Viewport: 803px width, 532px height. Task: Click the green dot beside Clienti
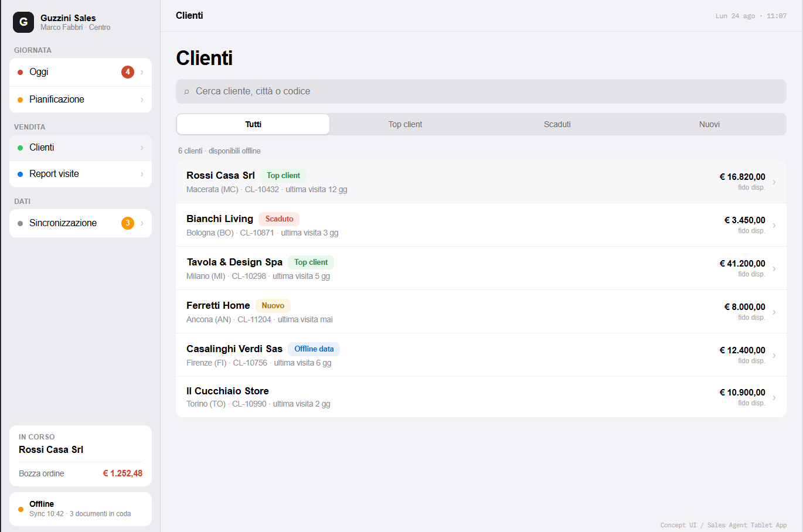[21, 148]
